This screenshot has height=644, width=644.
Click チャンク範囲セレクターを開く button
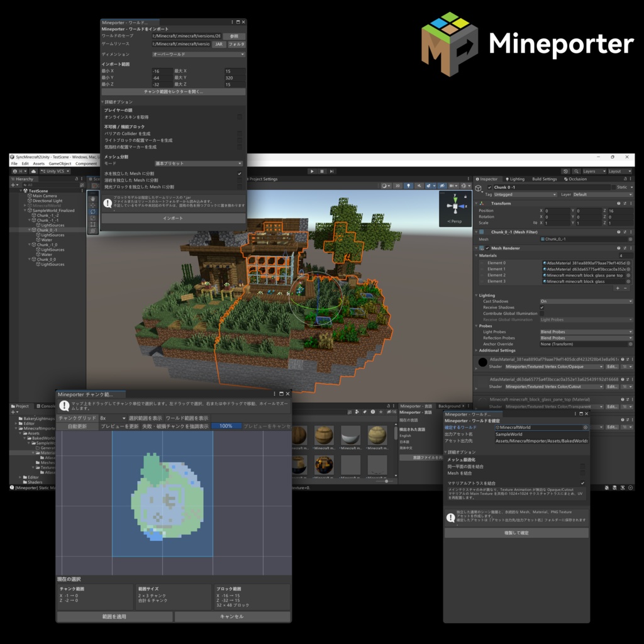(x=174, y=92)
